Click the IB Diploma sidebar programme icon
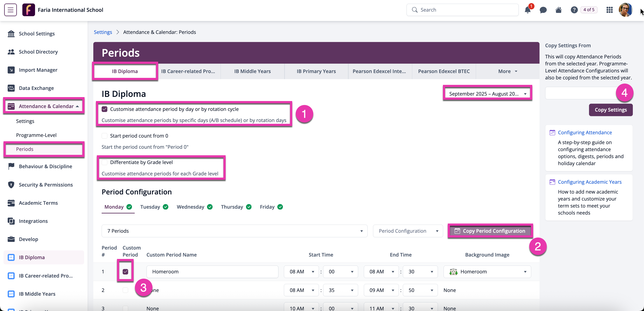The width and height of the screenshot is (644, 311). [11, 257]
